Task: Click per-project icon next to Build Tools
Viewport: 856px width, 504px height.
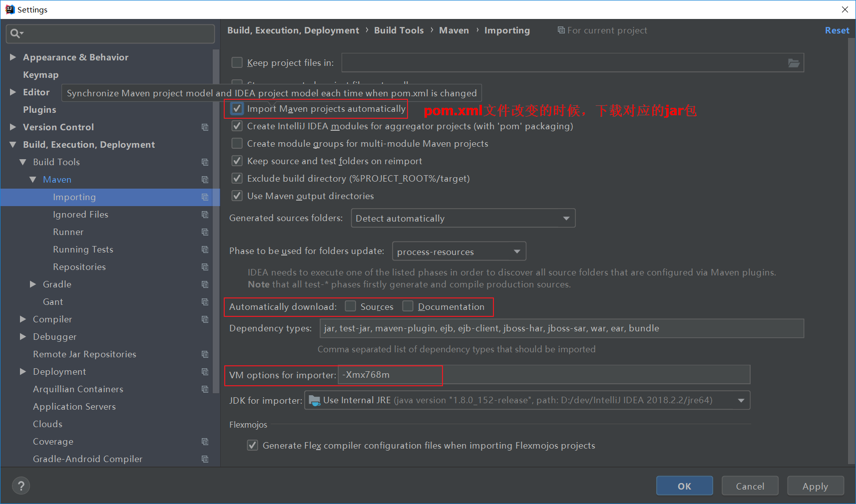Action: coord(205,162)
